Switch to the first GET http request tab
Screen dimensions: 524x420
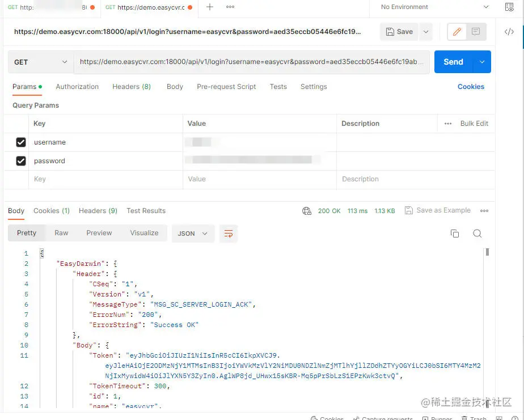click(x=51, y=7)
